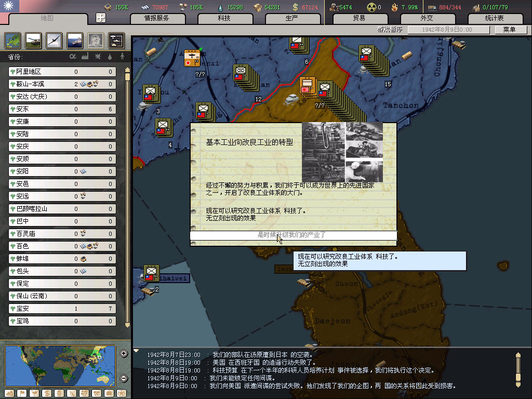Screen dimensions: 532x399
Task: Switch to region map mode icon
Action: (x=84, y=394)
